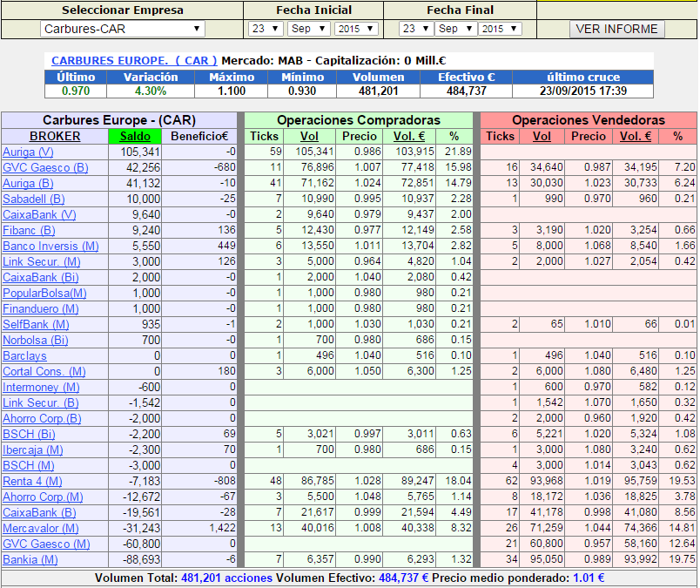This screenshot has height=588, width=700.
Task: Click the Precio medio ponderado 1.01 € value
Action: 589,578
